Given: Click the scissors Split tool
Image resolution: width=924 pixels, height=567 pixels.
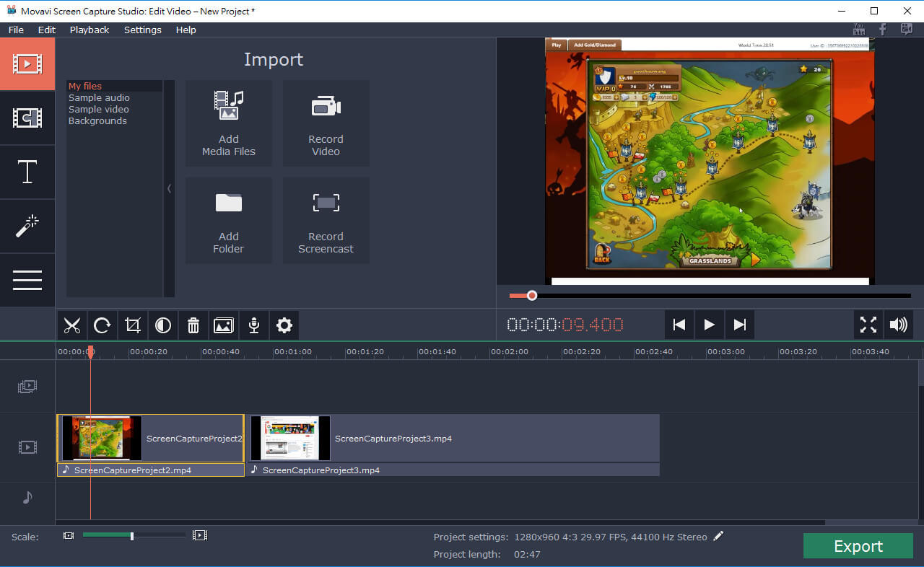Looking at the screenshot, I should [71, 325].
